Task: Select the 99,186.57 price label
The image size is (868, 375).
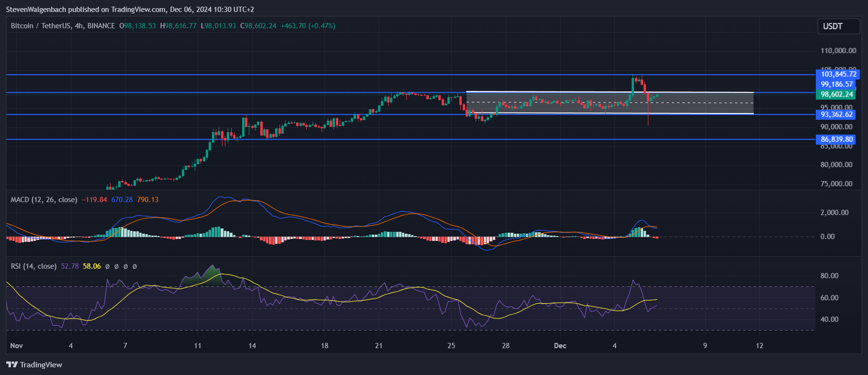Action: (x=837, y=84)
